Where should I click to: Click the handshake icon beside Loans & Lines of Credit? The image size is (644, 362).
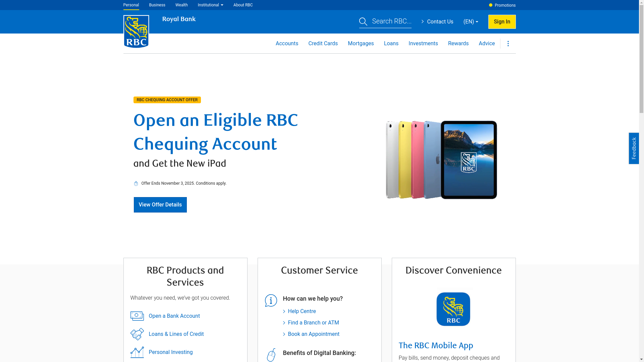(x=137, y=334)
